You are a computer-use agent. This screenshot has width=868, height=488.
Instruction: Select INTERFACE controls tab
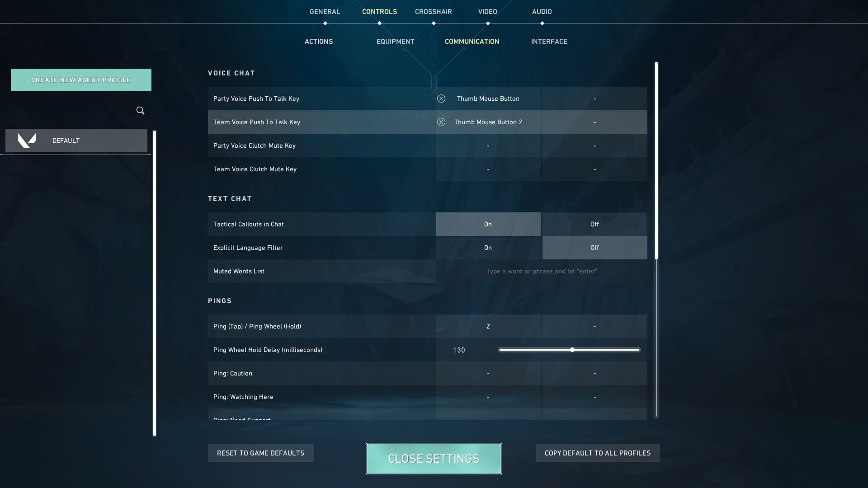coord(549,42)
